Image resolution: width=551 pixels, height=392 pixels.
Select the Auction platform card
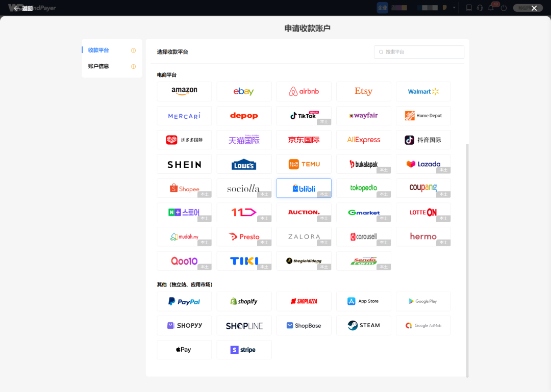pyautogui.click(x=304, y=213)
